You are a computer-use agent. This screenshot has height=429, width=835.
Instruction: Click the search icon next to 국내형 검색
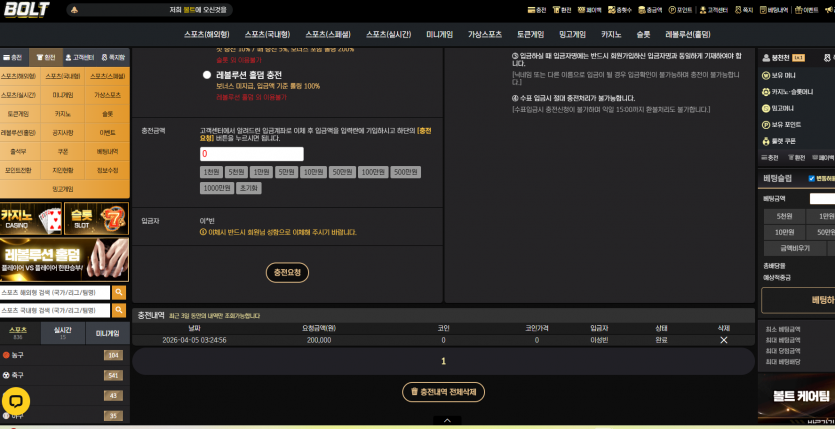(x=119, y=310)
